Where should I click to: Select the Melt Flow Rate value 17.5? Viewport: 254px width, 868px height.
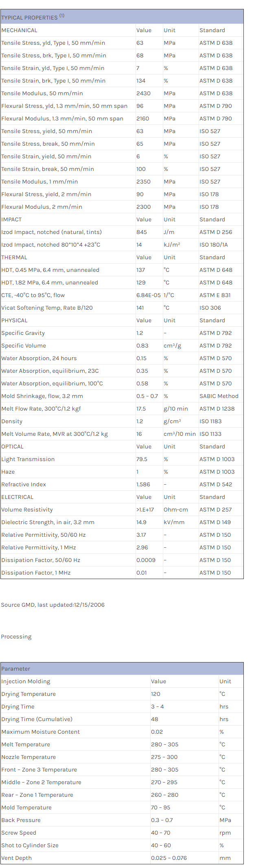[x=141, y=409]
